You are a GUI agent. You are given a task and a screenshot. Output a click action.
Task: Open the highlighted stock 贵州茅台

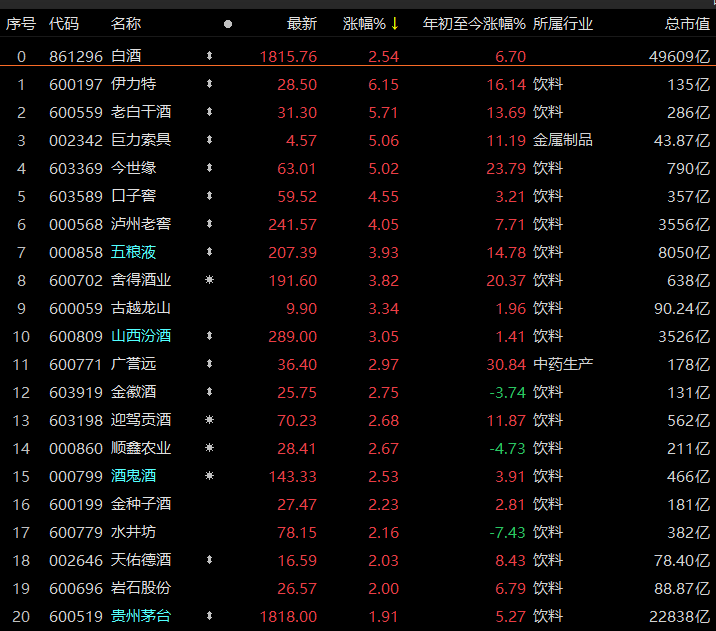pyautogui.click(x=141, y=616)
